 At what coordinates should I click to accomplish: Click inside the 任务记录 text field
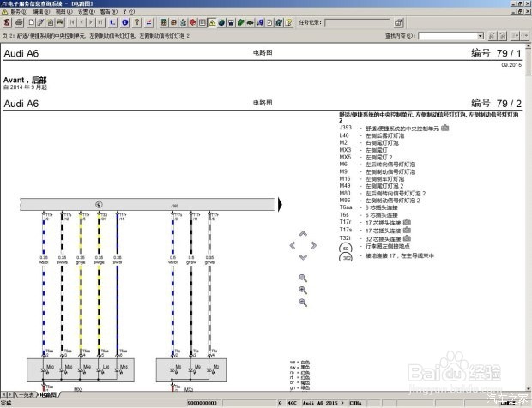pyautogui.click(x=357, y=22)
